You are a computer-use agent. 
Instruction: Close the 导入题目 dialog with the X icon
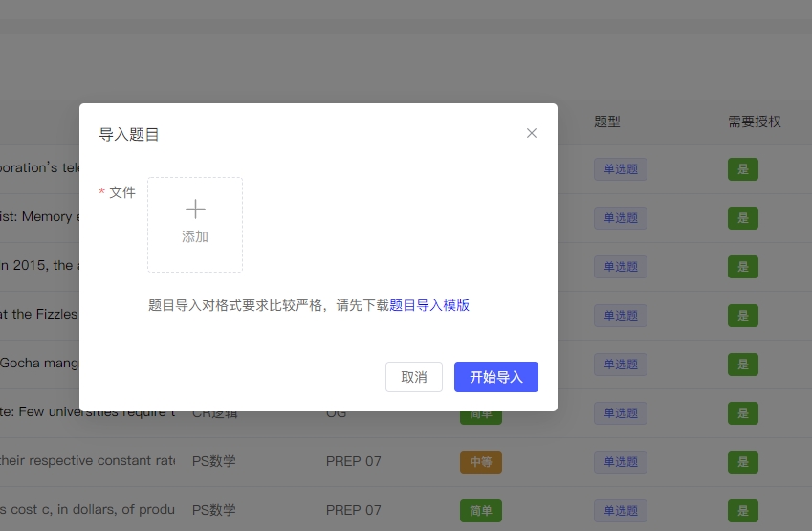point(532,133)
